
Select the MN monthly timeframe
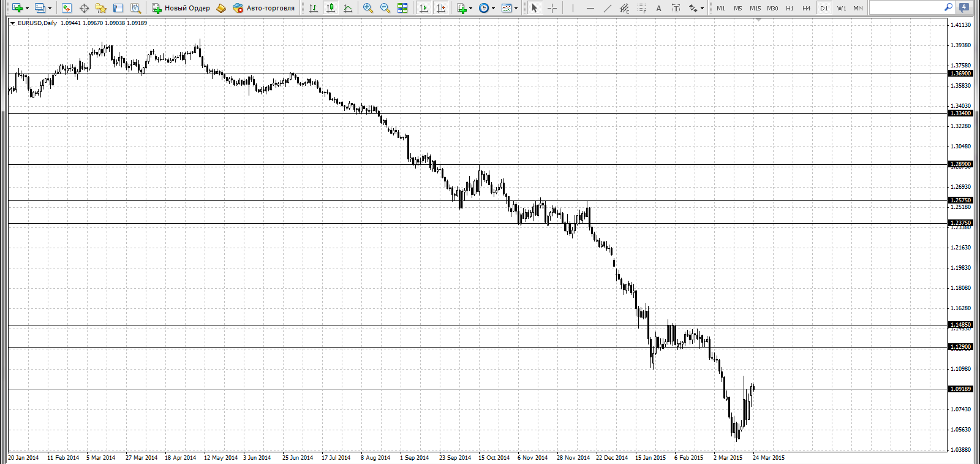tap(858, 8)
